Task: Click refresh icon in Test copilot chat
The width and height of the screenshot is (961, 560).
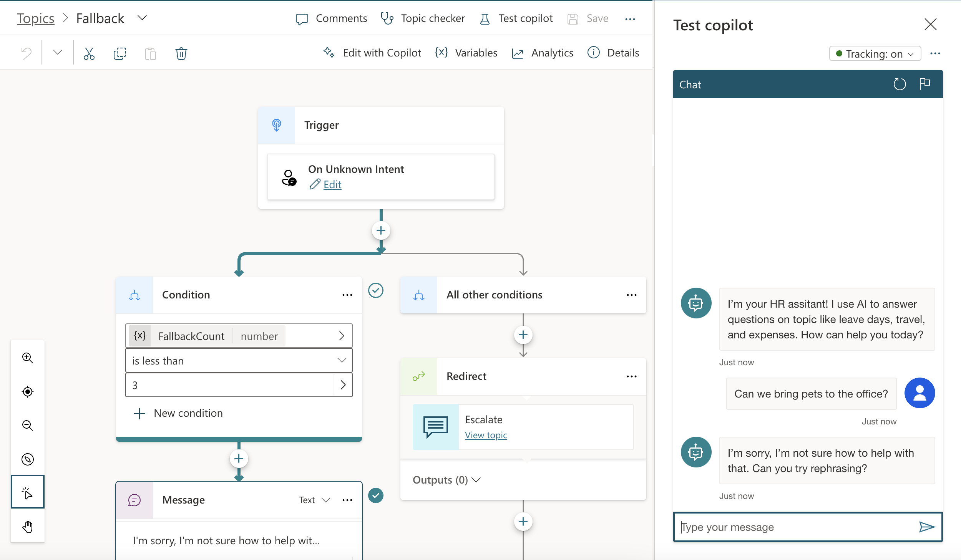Action: point(900,84)
